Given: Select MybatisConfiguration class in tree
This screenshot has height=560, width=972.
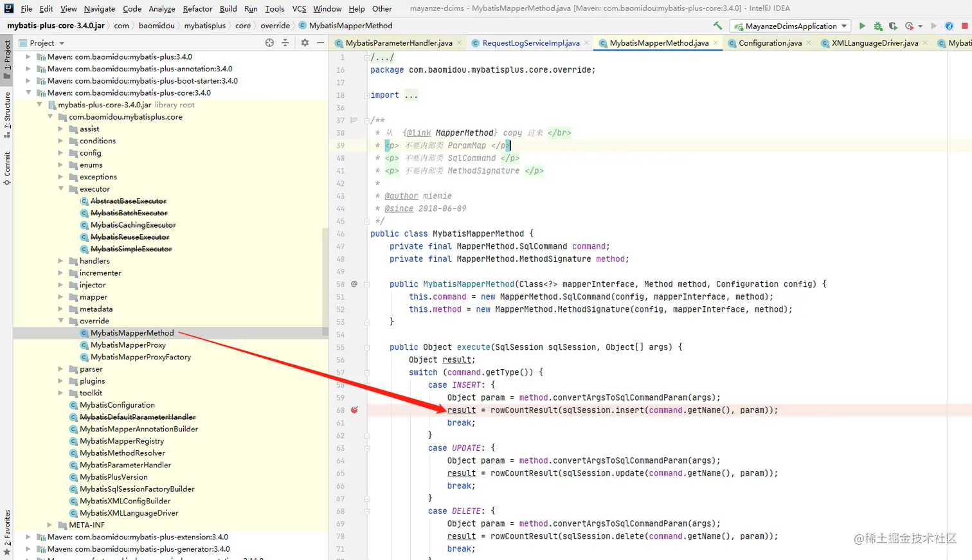Looking at the screenshot, I should (117, 405).
